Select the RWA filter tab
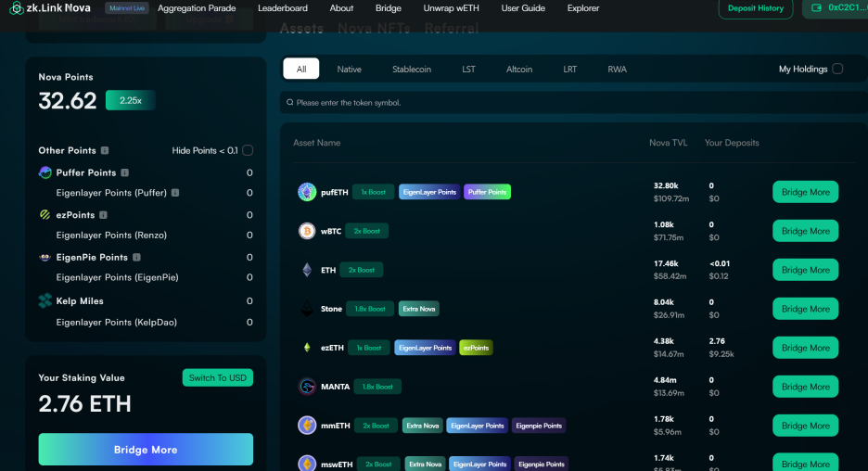Image resolution: width=868 pixels, height=471 pixels. pyautogui.click(x=617, y=70)
